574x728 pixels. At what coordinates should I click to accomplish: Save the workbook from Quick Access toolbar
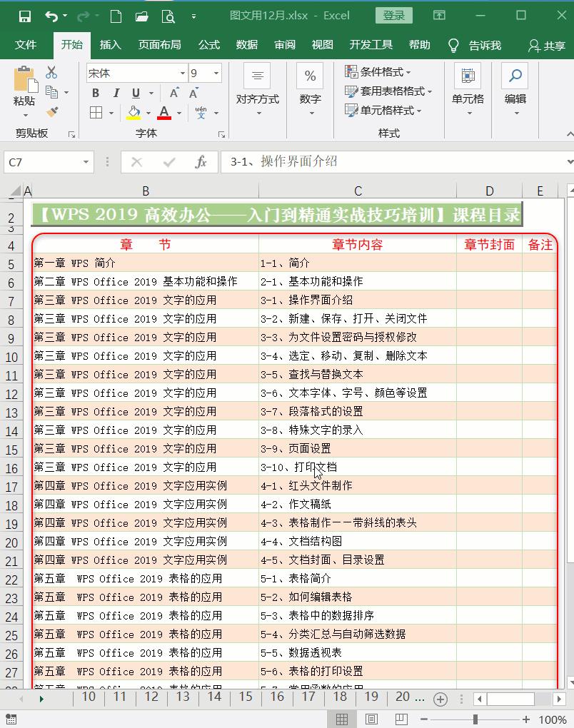tap(26, 16)
